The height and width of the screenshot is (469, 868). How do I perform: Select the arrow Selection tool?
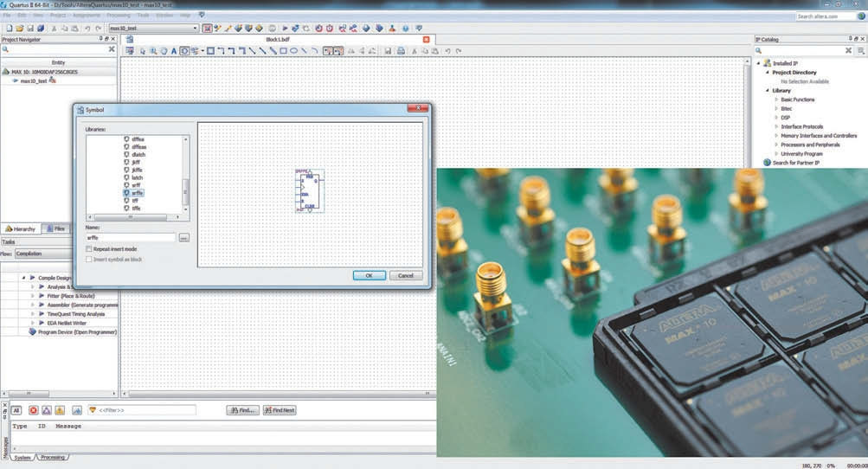142,51
